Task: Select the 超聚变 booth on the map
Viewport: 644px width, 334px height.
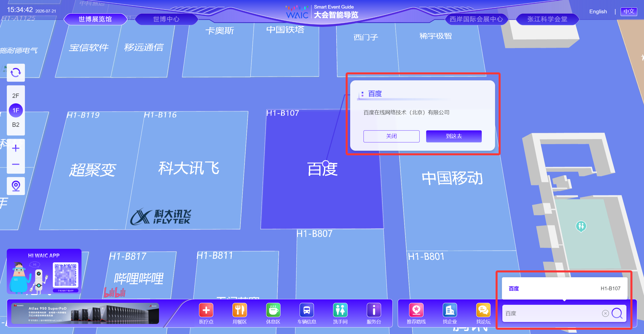Action: click(x=93, y=170)
